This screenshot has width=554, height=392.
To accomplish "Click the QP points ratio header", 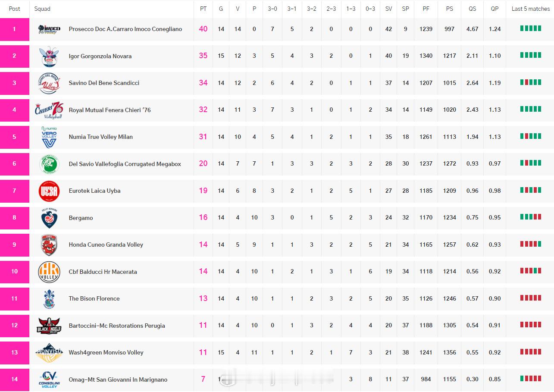I will click(495, 9).
